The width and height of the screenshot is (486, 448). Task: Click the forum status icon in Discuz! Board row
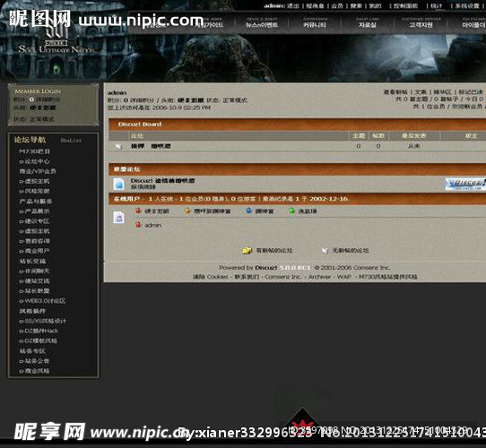(118, 146)
